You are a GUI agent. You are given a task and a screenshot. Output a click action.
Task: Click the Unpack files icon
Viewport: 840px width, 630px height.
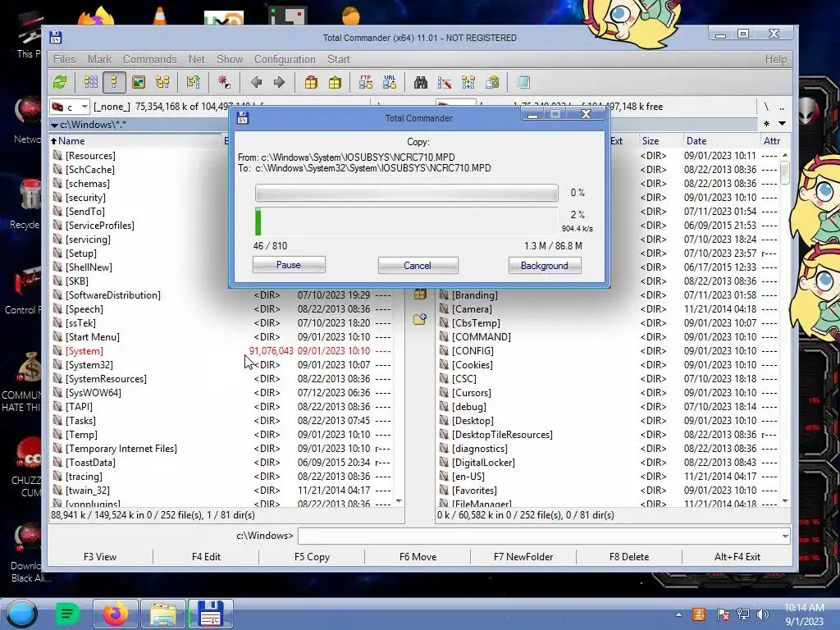(x=335, y=82)
